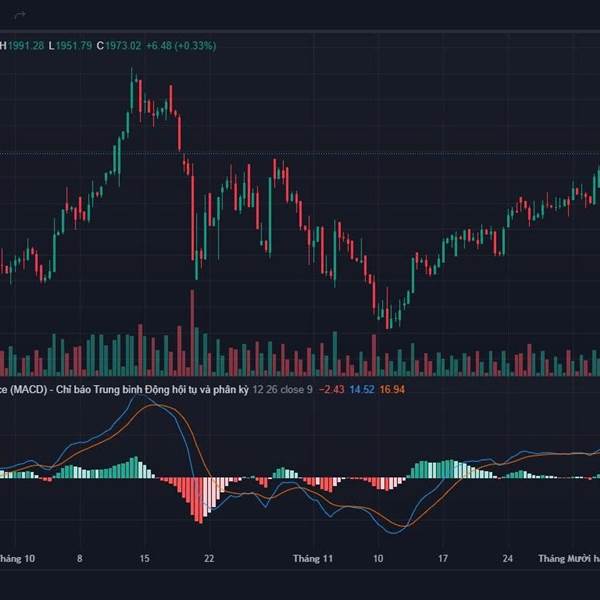
Task: Open MACD settings via "12 26 close 9"
Action: coord(282,390)
